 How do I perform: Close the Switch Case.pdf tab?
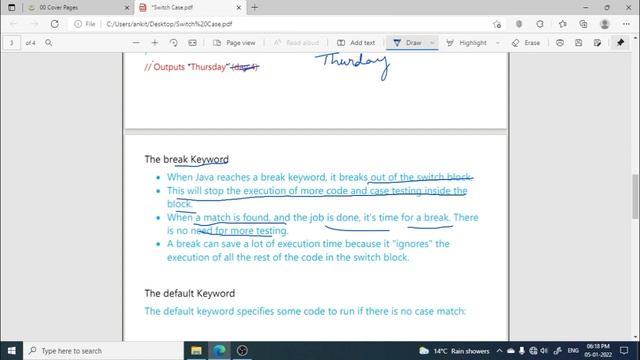point(239,7)
